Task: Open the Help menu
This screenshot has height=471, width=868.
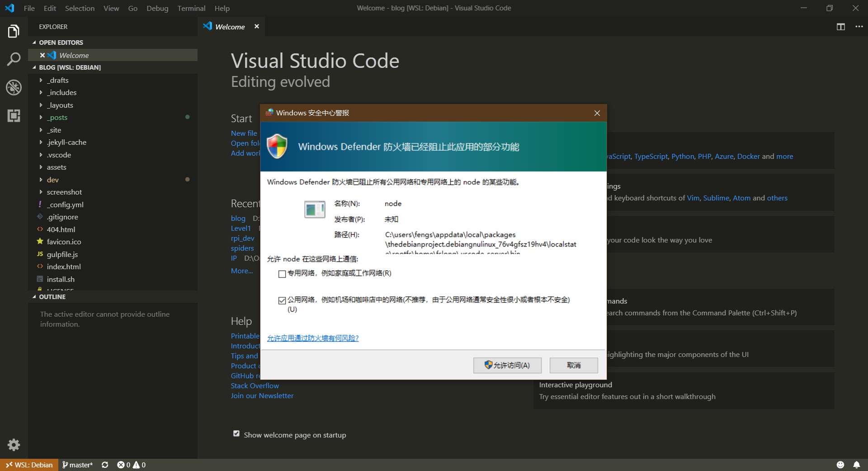Action: pyautogui.click(x=222, y=8)
